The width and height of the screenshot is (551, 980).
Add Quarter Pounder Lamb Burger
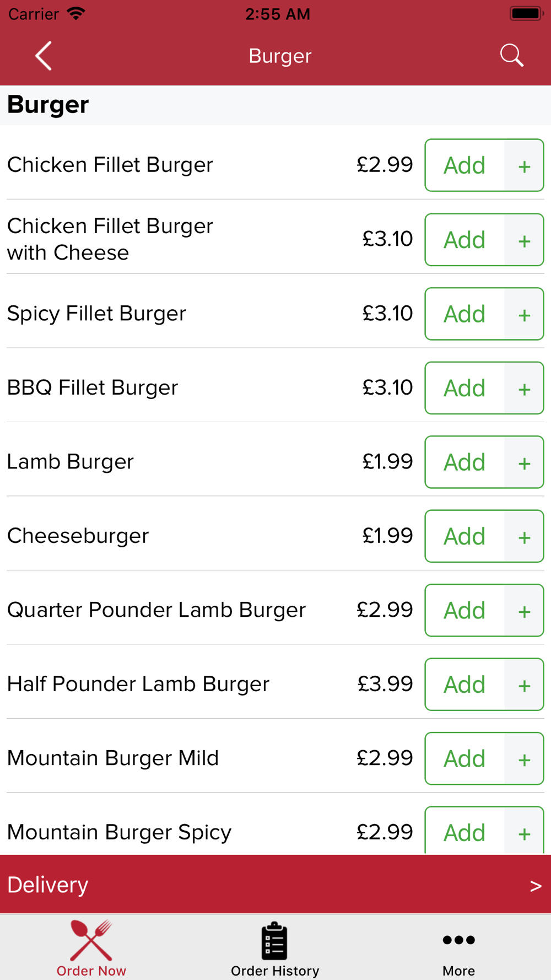tap(464, 610)
